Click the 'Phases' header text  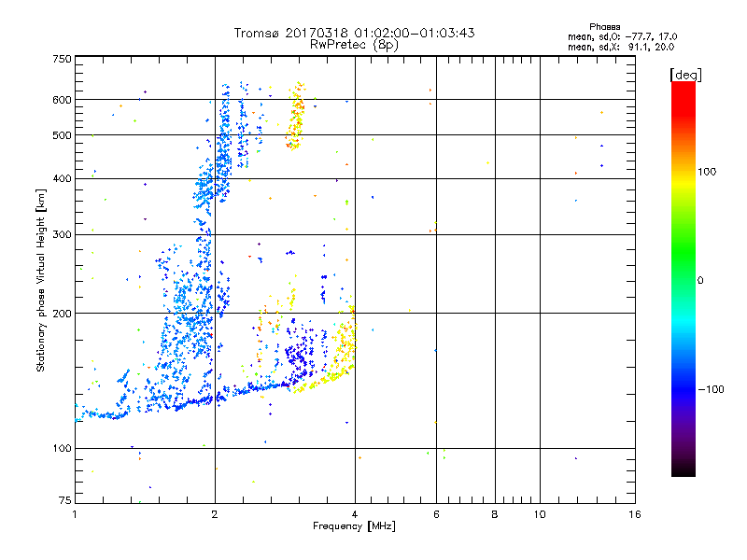(604, 27)
